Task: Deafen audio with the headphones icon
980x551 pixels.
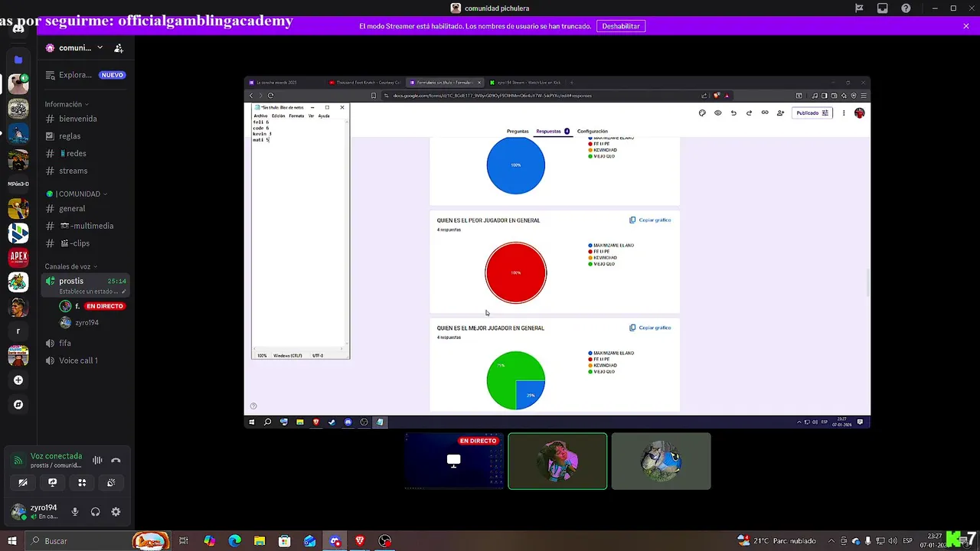Action: coord(95,512)
